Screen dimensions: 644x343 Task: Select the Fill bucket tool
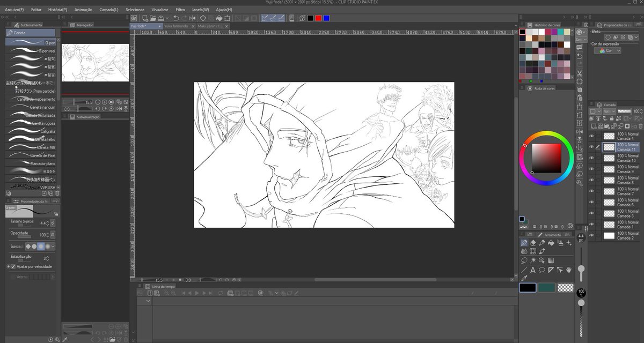point(551,243)
